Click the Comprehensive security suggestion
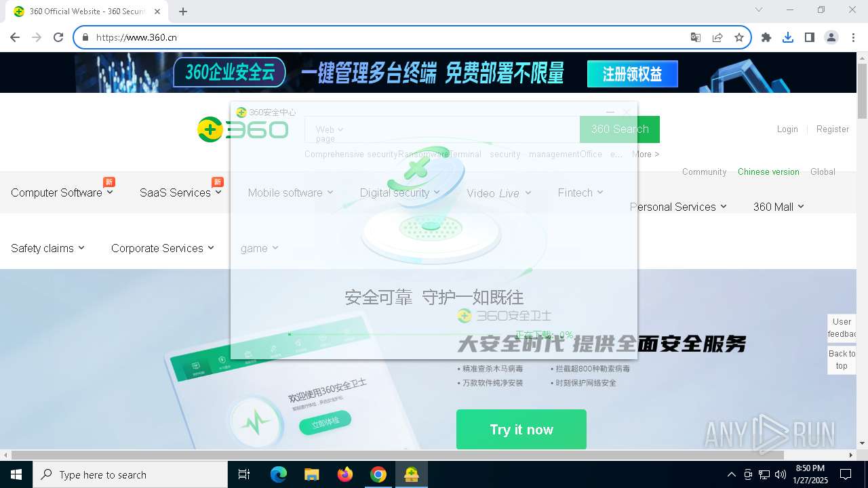The width and height of the screenshot is (868, 488). pyautogui.click(x=351, y=154)
